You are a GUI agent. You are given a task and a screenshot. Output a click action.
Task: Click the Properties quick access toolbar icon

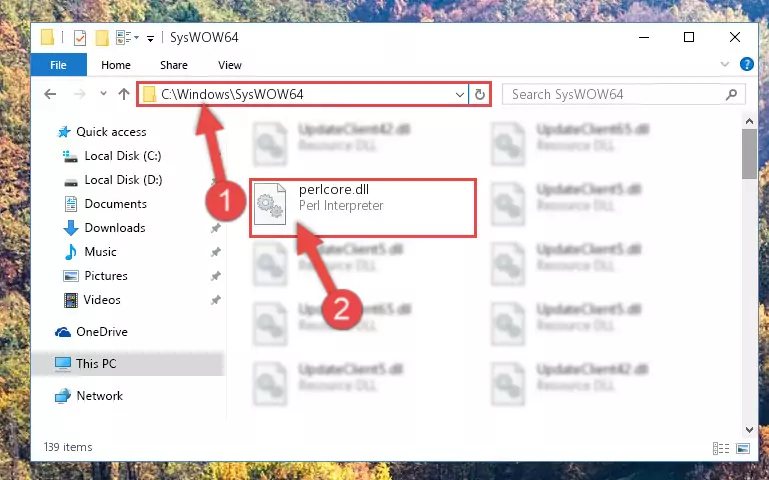click(80, 37)
